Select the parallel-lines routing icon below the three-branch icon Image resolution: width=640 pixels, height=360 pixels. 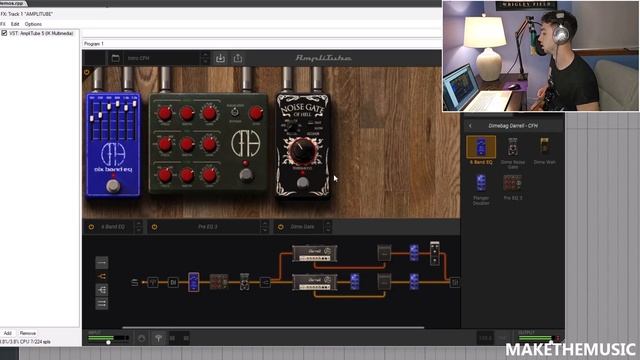tap(102, 303)
